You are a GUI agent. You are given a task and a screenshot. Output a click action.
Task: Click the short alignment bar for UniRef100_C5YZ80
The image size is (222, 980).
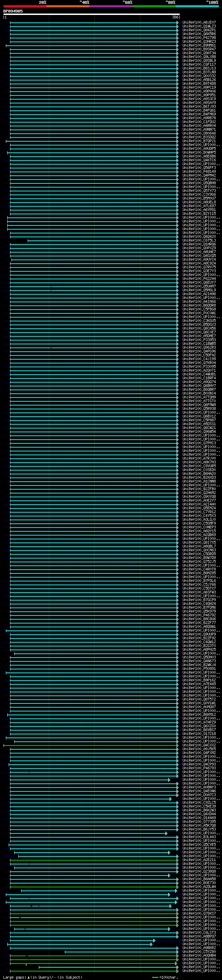tap(121, 951)
